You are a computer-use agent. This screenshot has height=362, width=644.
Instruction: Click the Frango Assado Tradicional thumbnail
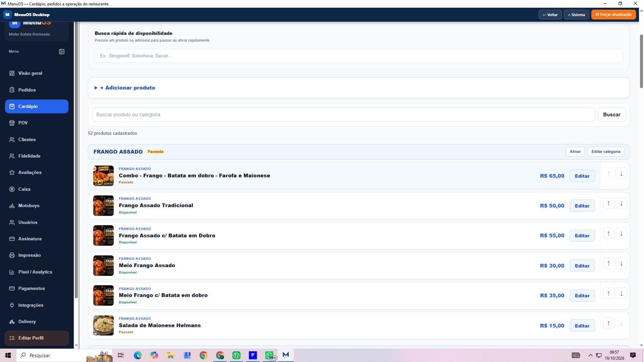pos(103,206)
